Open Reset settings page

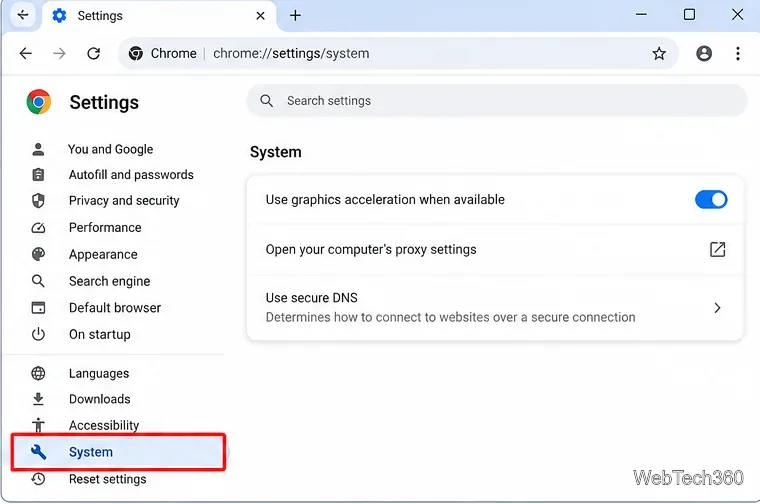[x=108, y=479]
